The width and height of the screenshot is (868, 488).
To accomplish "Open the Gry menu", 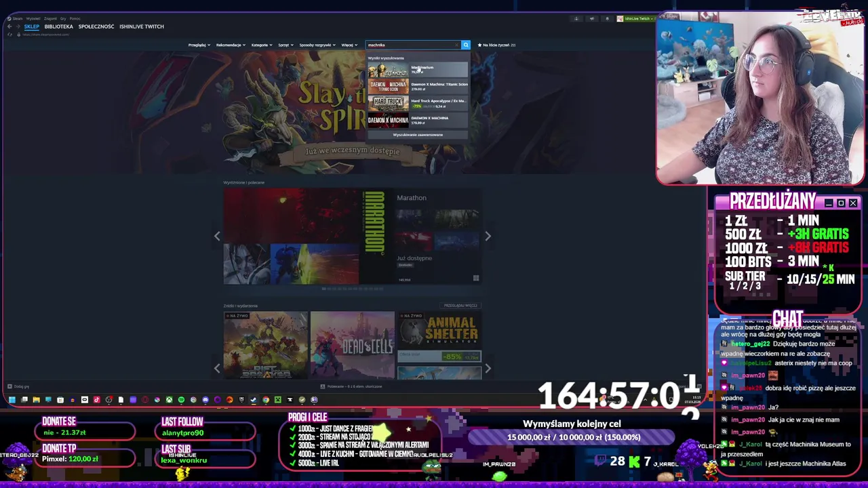I will pos(63,18).
